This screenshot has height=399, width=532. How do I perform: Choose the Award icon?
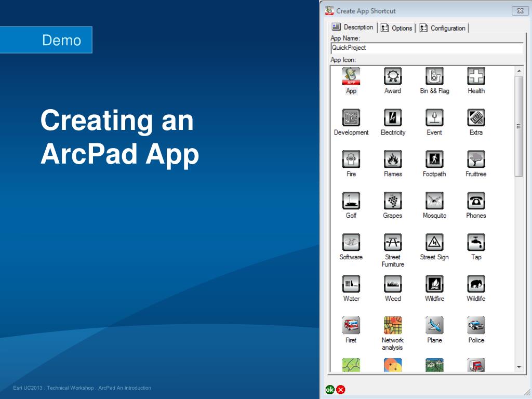point(393,76)
